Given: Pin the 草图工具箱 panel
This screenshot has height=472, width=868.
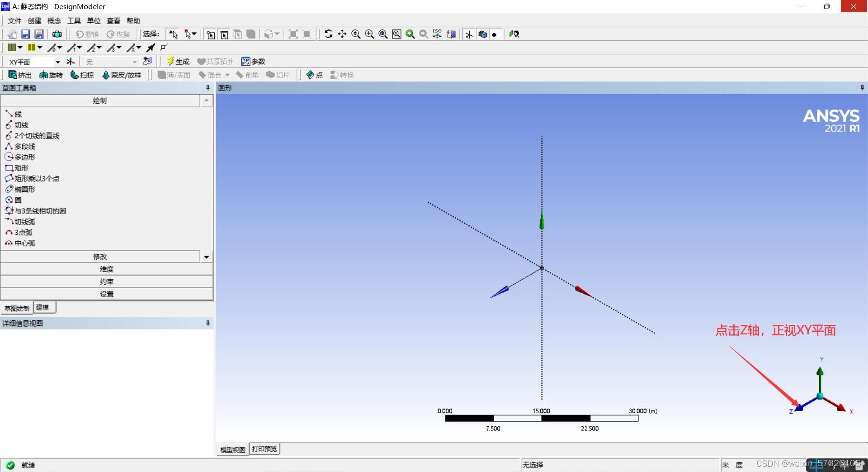Looking at the screenshot, I should coord(208,88).
